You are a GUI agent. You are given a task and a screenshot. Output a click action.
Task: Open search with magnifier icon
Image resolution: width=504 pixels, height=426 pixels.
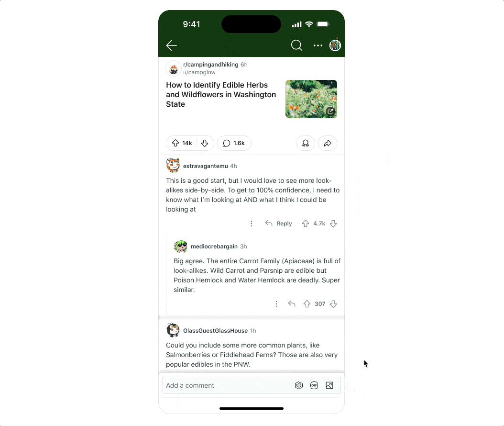tap(296, 45)
